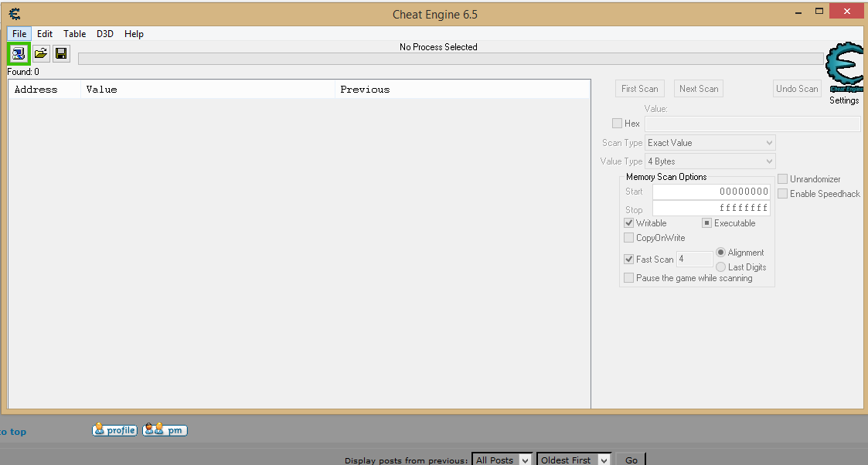Click the scan progress bar

coord(451,59)
